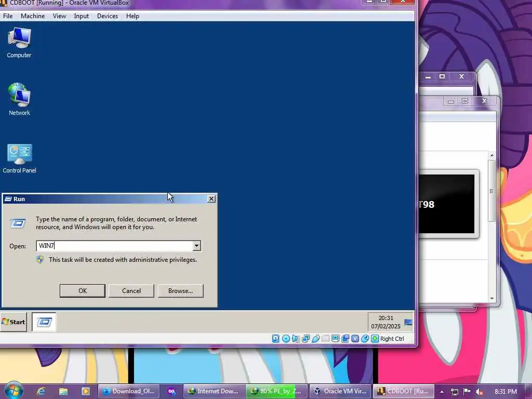The width and height of the screenshot is (532, 399).
Task: Click OK in the Run dialog
Action: [83, 291]
